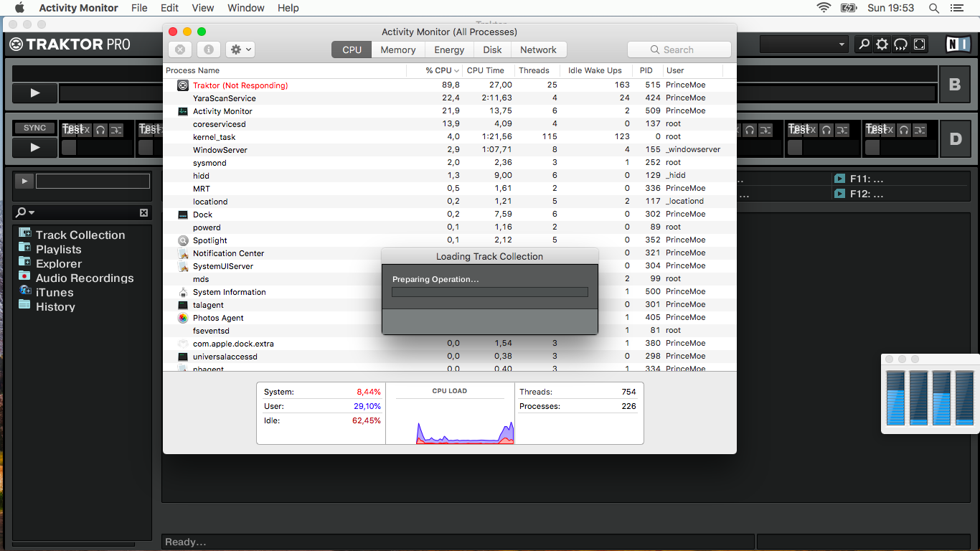Expand Track Collection folder icon

[24, 234]
